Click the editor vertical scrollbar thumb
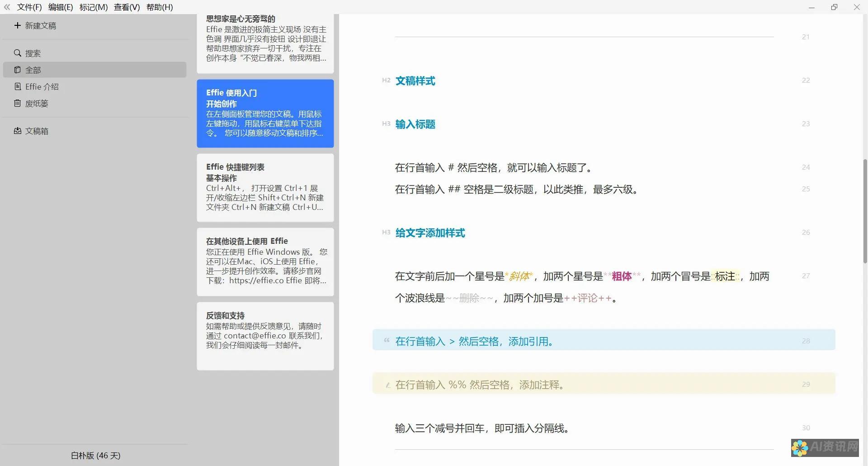The height and width of the screenshot is (466, 868). (865, 211)
